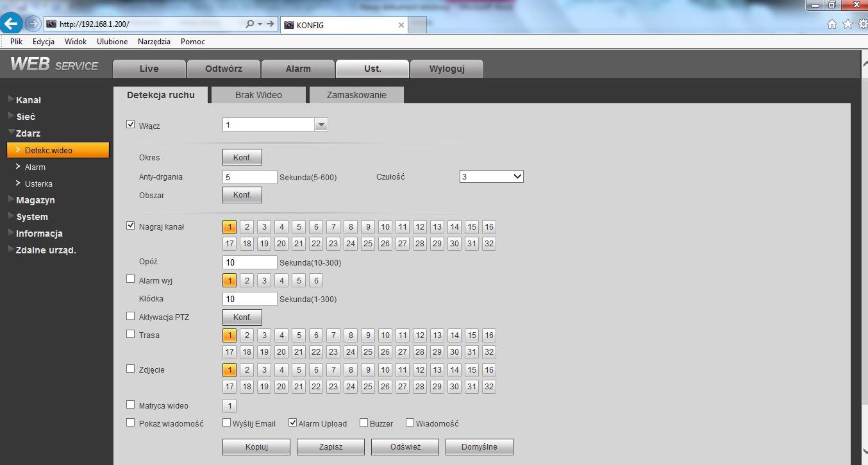Click the Wyloguj tab
868x465 pixels.
[x=447, y=69]
